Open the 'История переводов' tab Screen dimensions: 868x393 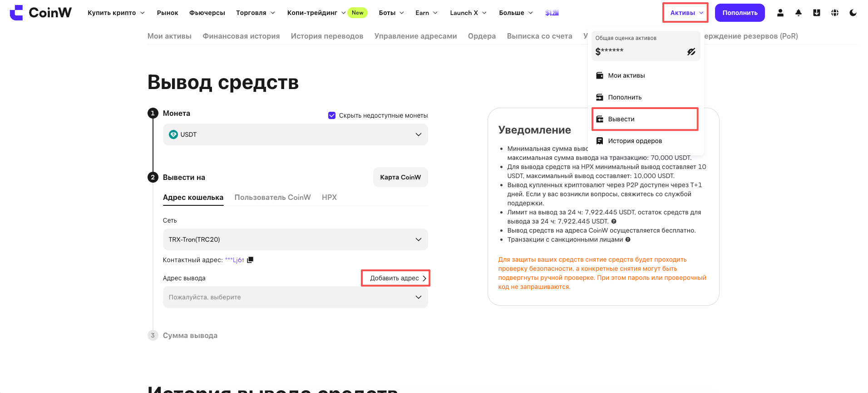coord(327,36)
